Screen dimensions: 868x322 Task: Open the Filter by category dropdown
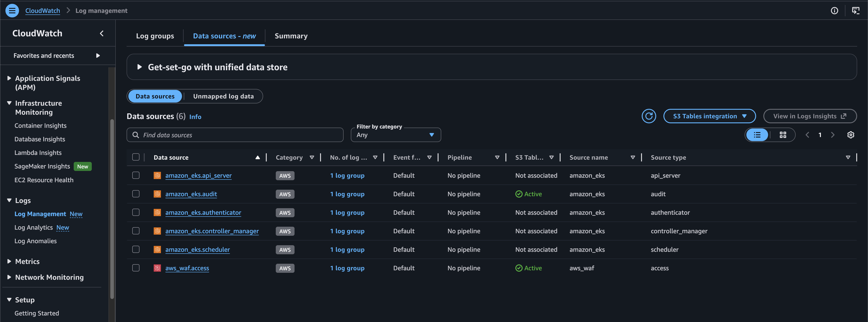tap(396, 135)
